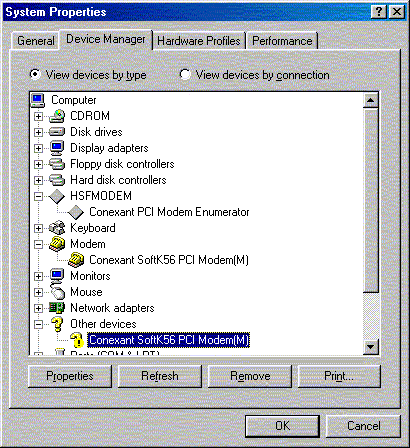Click the Computer icon at tree root
410x448 pixels.
coord(38,100)
